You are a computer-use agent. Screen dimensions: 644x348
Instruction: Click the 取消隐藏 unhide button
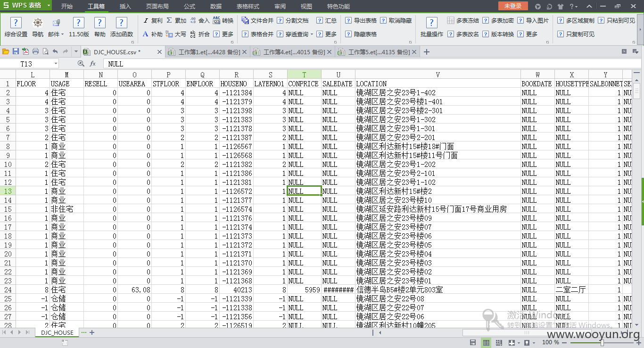tap(396, 21)
